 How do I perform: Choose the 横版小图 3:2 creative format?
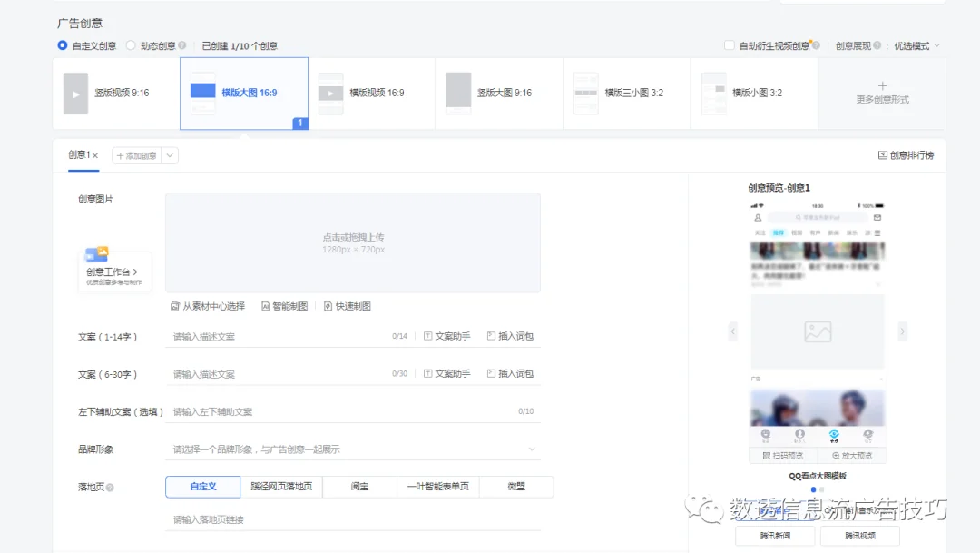[x=754, y=94]
